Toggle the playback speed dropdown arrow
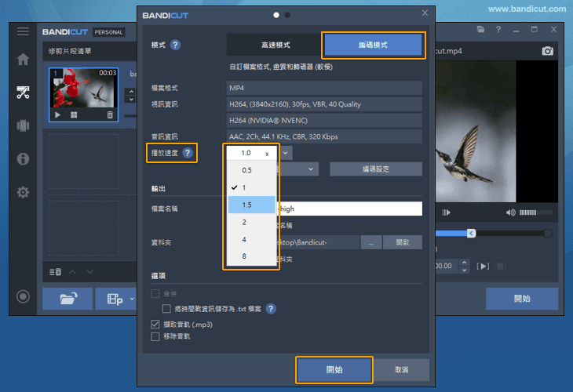Viewport: 573px width, 392px height. [286, 153]
